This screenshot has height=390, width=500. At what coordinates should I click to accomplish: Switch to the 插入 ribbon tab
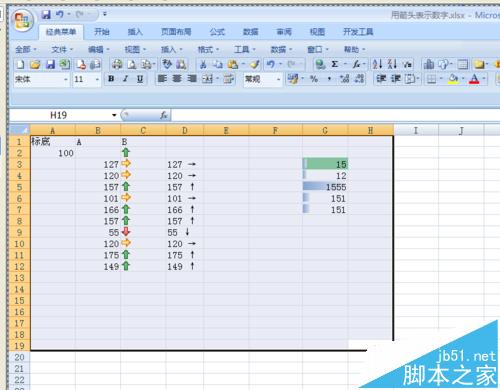point(135,32)
